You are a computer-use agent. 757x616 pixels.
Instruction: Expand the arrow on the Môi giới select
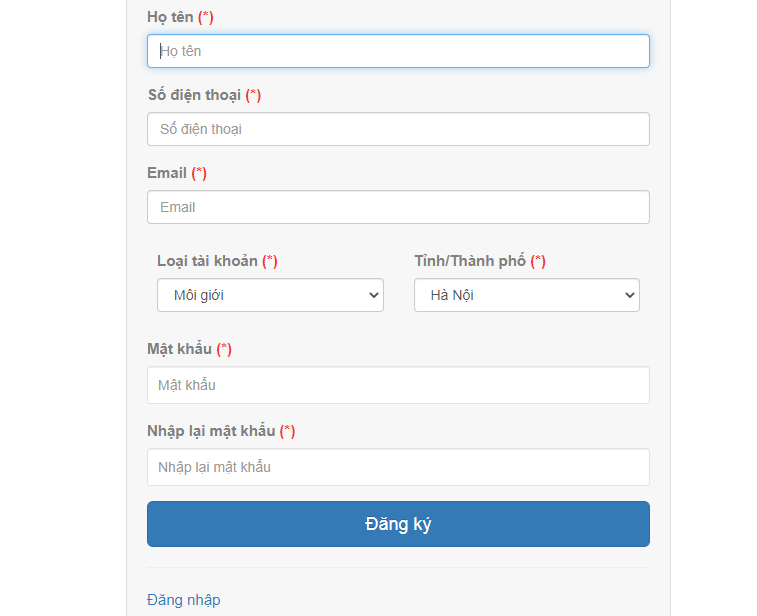pos(374,295)
